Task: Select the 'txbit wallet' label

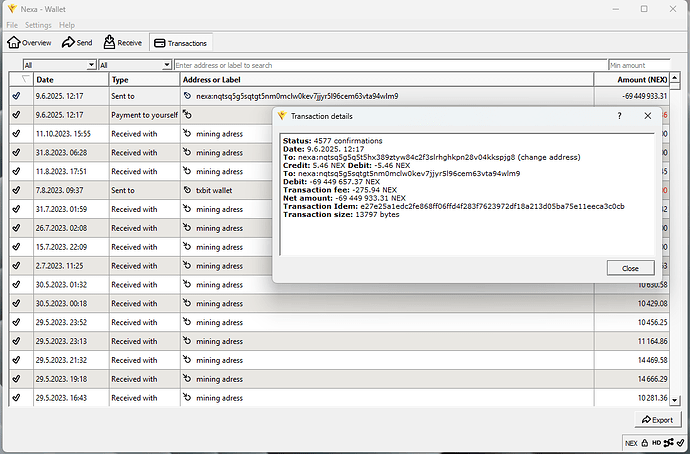Action: (x=214, y=190)
